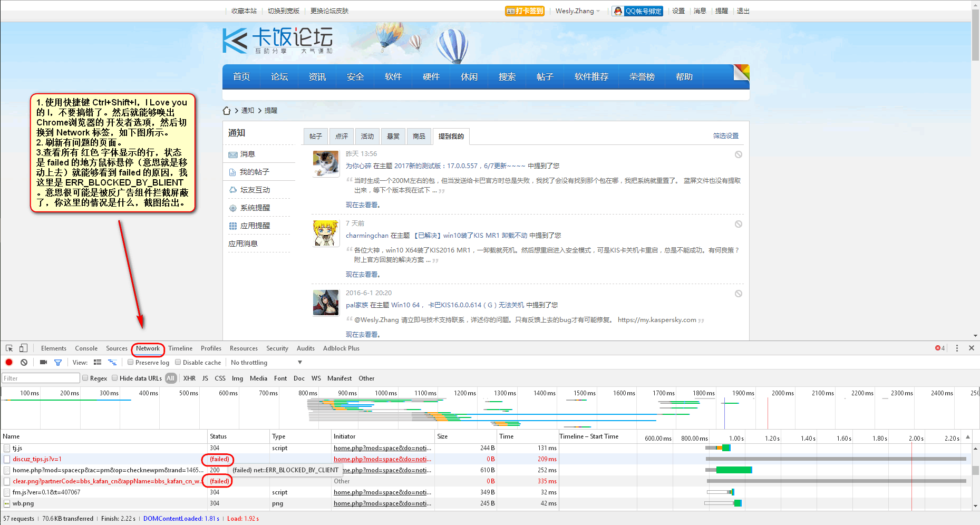Click the home icon in breadcrumb
This screenshot has height=525, width=980.
[x=227, y=111]
